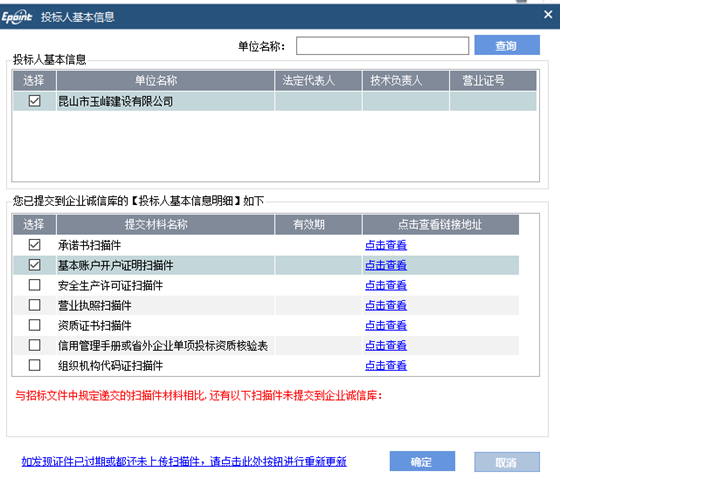Image resolution: width=720 pixels, height=480 pixels.
Task: Click the 查询 search button
Action: pyautogui.click(x=506, y=46)
